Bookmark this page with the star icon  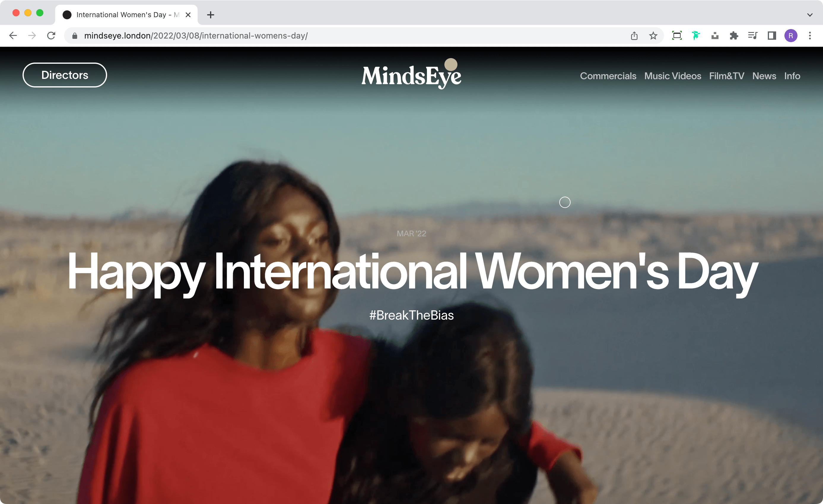[x=653, y=36]
